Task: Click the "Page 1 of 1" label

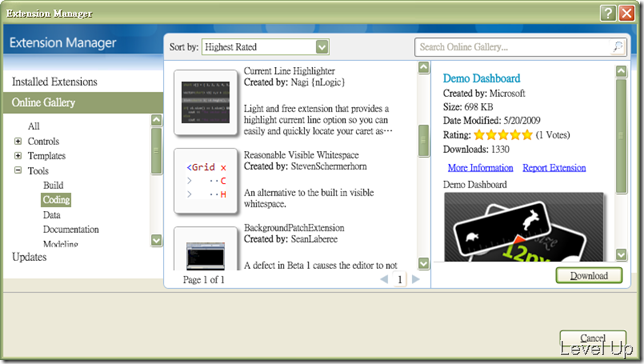Action: click(x=204, y=280)
